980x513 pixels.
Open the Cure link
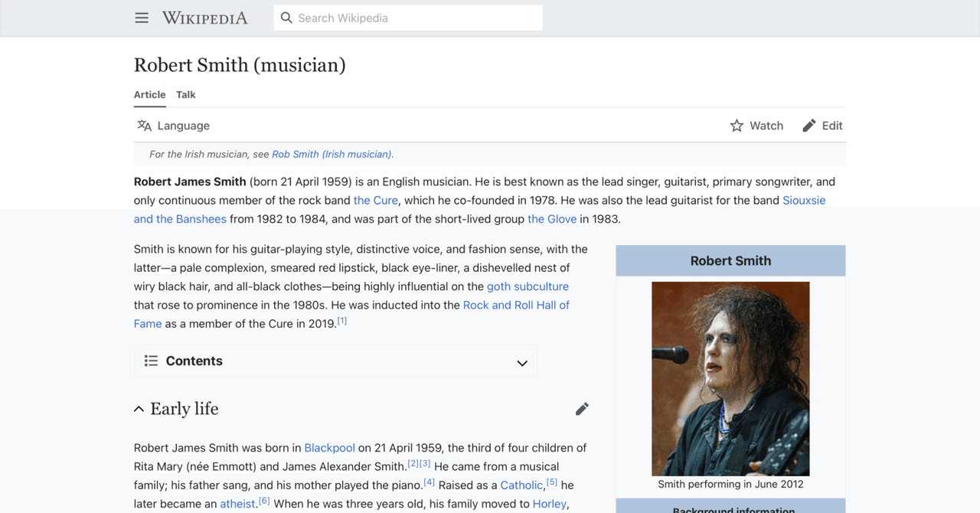376,200
